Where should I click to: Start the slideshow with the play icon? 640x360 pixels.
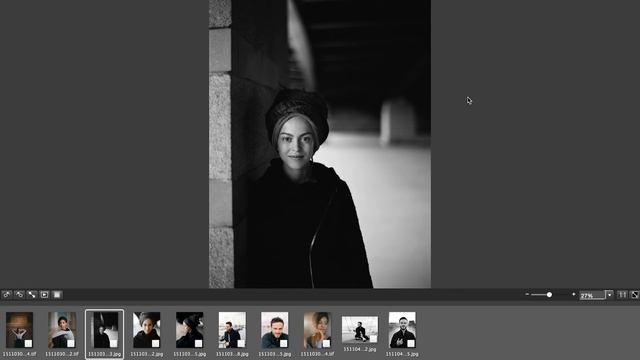point(44,294)
